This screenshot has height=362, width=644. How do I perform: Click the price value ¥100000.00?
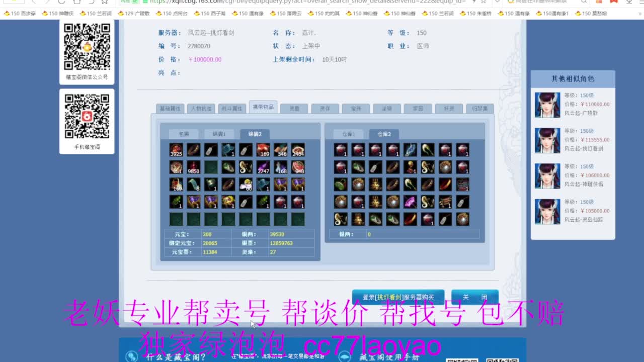click(x=205, y=59)
